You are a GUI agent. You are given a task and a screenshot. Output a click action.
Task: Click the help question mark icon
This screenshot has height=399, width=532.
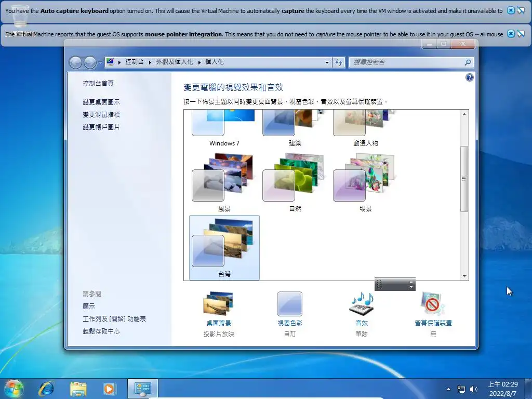point(469,78)
